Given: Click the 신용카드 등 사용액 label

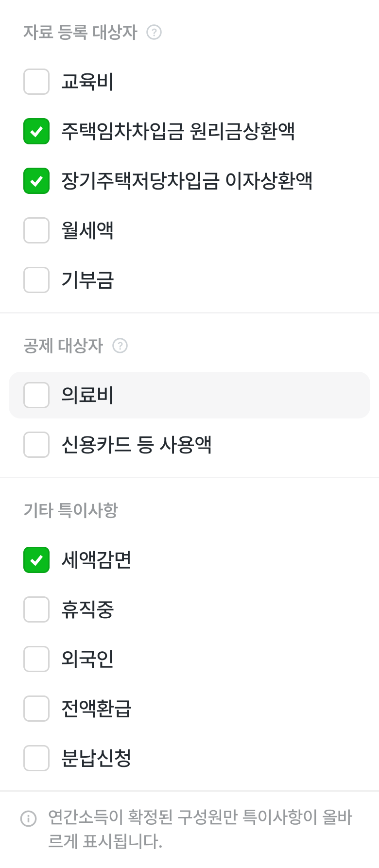Looking at the screenshot, I should coord(137,445).
